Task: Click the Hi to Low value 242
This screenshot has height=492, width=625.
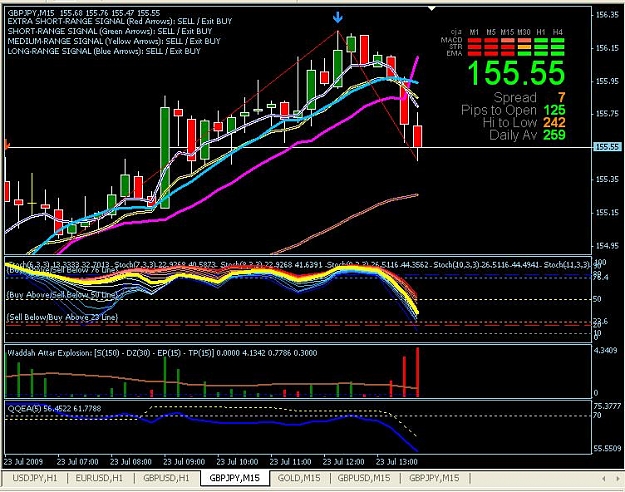Action: pos(554,122)
